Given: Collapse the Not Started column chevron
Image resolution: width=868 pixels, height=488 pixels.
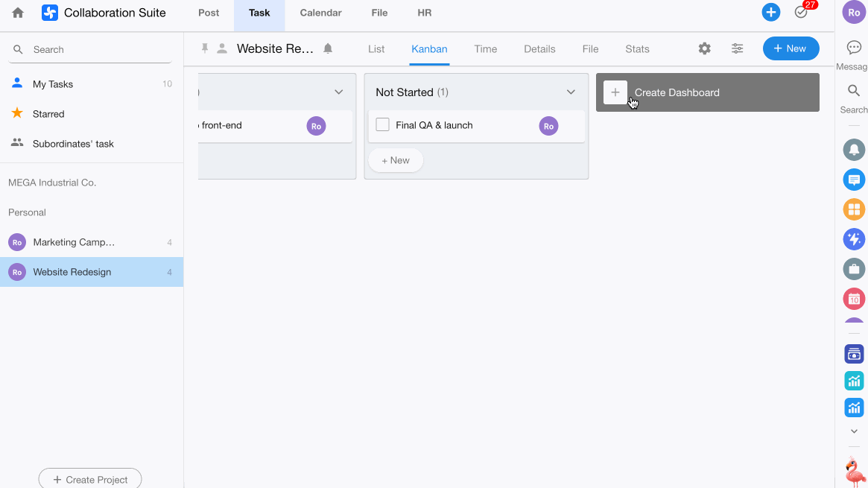Looking at the screenshot, I should (x=571, y=92).
